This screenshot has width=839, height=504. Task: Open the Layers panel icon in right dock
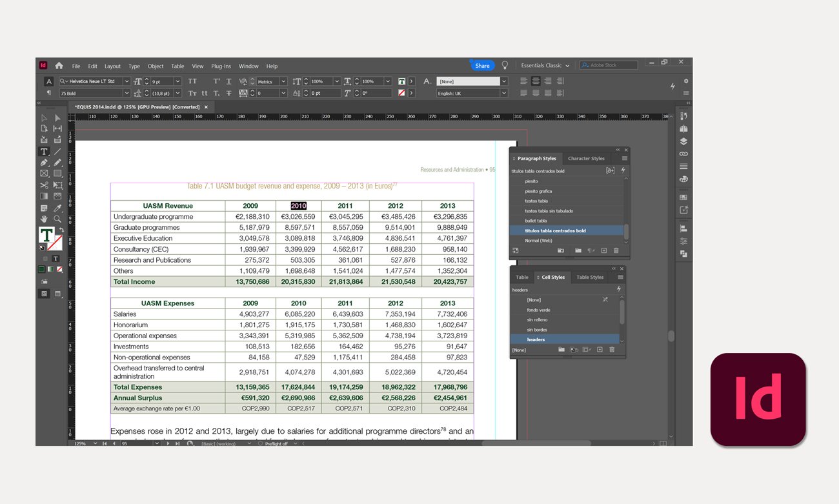(x=683, y=141)
